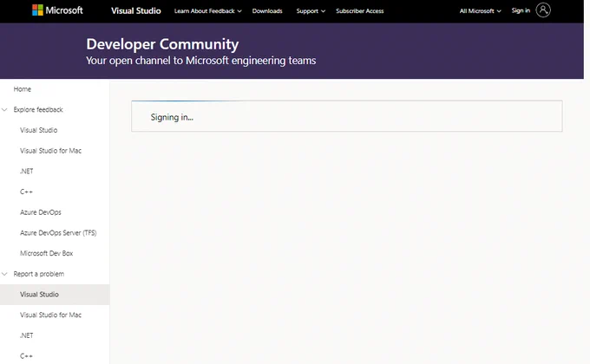
Task: Go to Subscriber Access
Action: pos(360,11)
